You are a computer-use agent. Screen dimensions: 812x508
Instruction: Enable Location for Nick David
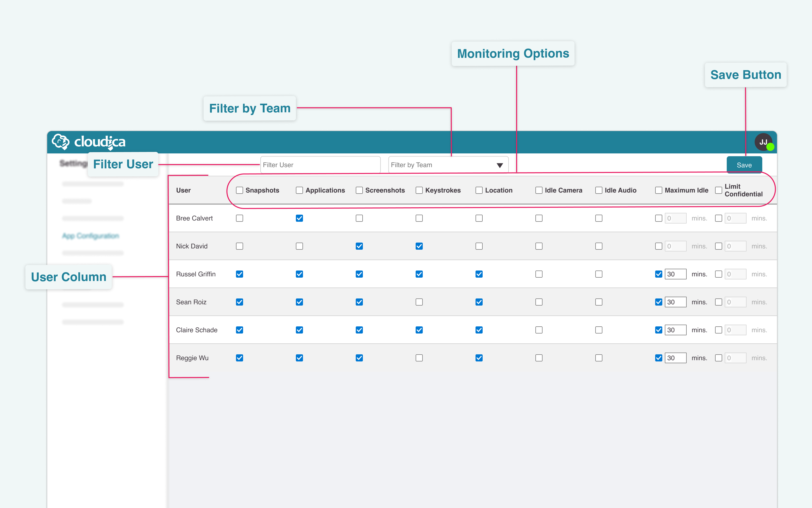pos(479,246)
